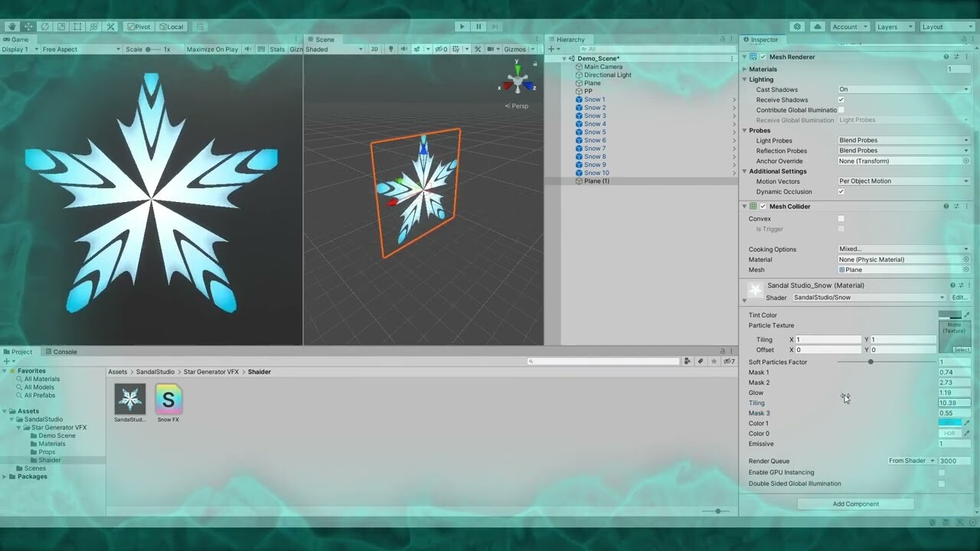Select the Hand tool in the toolbar

tap(12, 26)
